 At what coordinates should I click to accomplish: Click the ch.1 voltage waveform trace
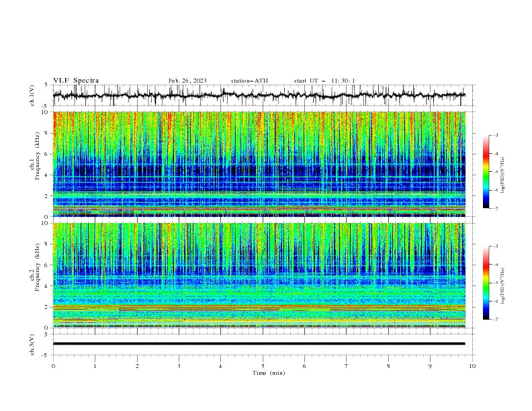click(x=259, y=95)
